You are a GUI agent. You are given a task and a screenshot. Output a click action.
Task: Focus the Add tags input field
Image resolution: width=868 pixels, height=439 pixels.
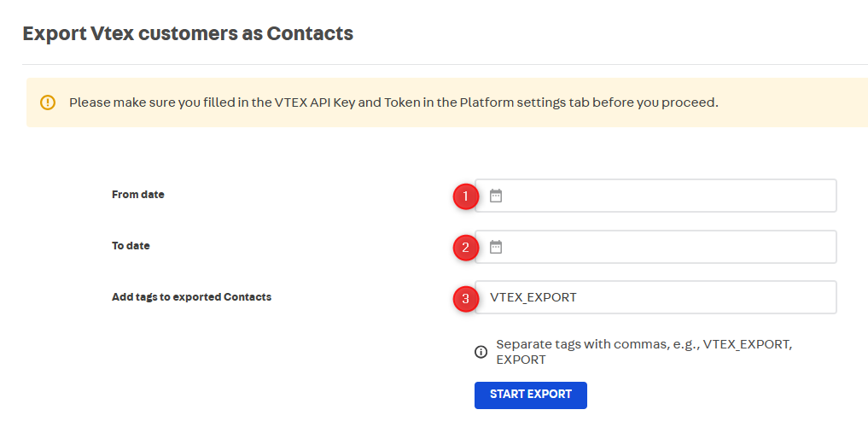coord(655,297)
